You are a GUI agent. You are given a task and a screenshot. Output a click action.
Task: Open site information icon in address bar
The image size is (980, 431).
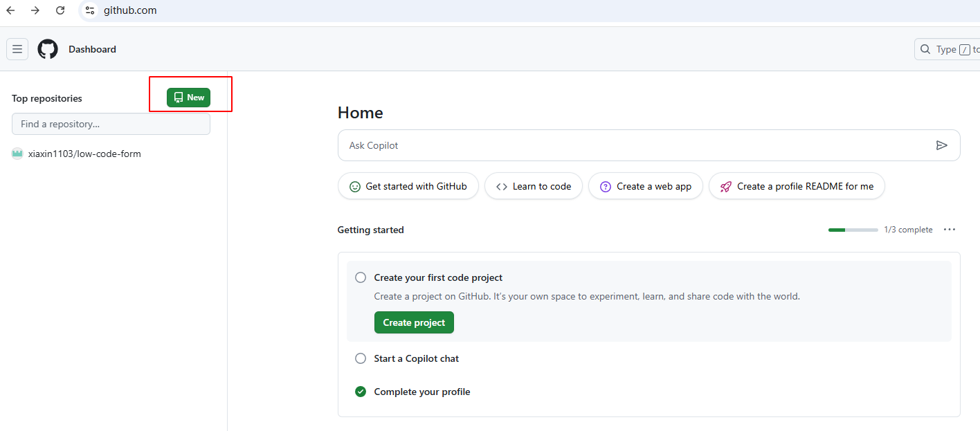click(90, 10)
